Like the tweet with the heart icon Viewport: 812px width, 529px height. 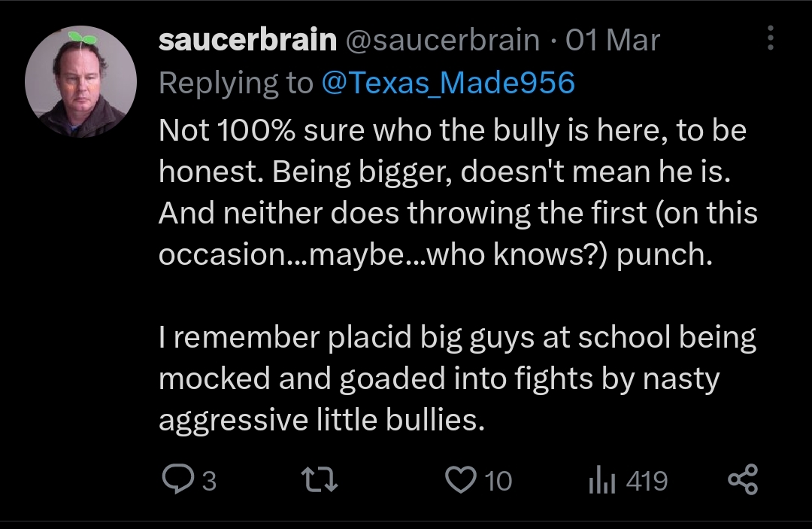click(461, 480)
